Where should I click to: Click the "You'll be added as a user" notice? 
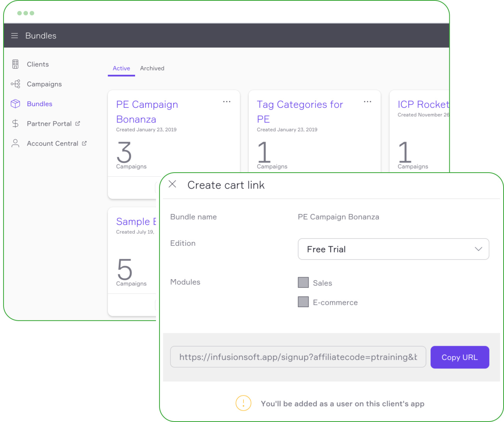tap(343, 404)
